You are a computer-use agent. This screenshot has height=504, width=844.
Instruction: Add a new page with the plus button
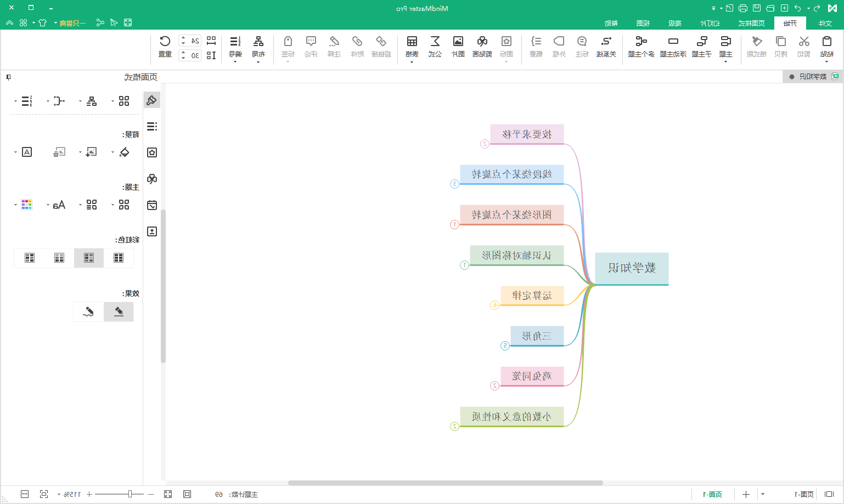click(746, 494)
